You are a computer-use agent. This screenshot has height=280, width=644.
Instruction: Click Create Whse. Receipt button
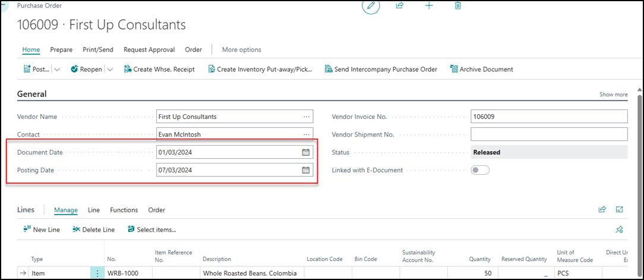tap(159, 70)
